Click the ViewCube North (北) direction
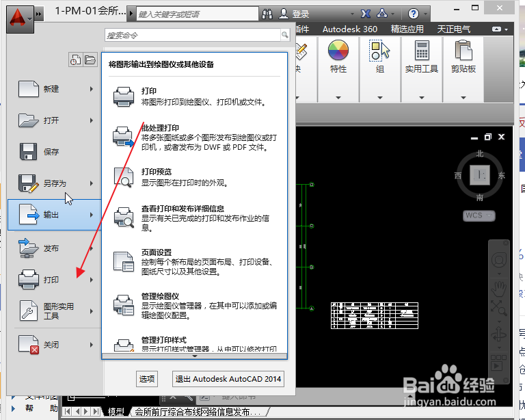525x420 pixels. pos(480,154)
